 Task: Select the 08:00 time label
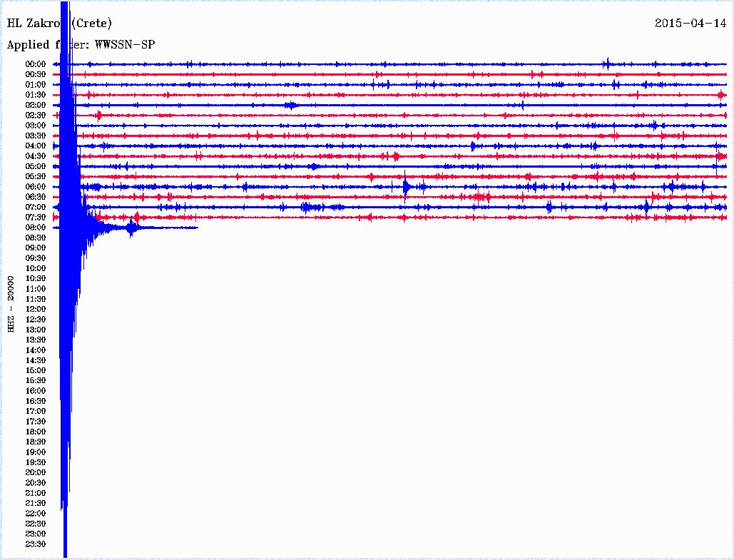click(36, 228)
